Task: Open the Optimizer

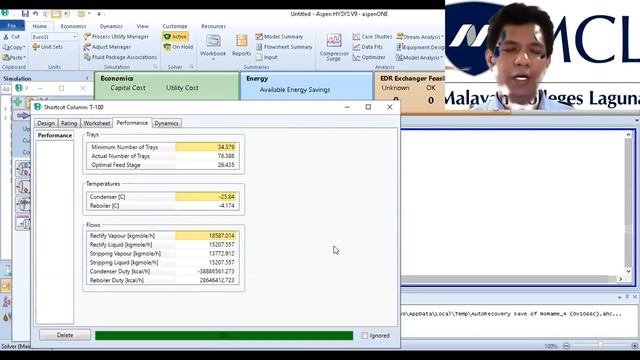Action: tap(369, 58)
